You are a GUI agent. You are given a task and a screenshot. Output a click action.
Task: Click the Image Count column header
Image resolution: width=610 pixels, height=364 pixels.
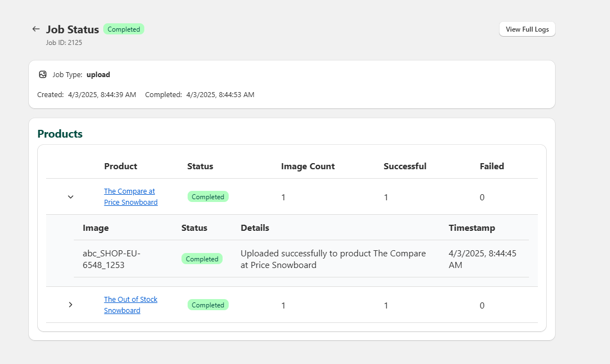tap(307, 166)
